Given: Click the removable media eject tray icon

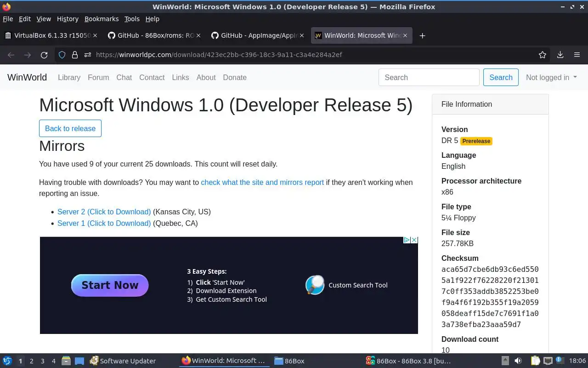Looking at the screenshot, I should (505, 361).
